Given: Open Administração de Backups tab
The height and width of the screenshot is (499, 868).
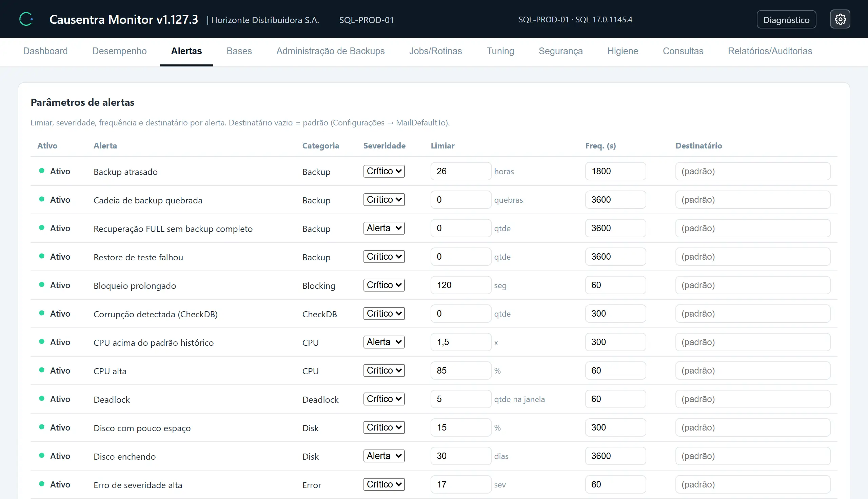Looking at the screenshot, I should tap(330, 51).
